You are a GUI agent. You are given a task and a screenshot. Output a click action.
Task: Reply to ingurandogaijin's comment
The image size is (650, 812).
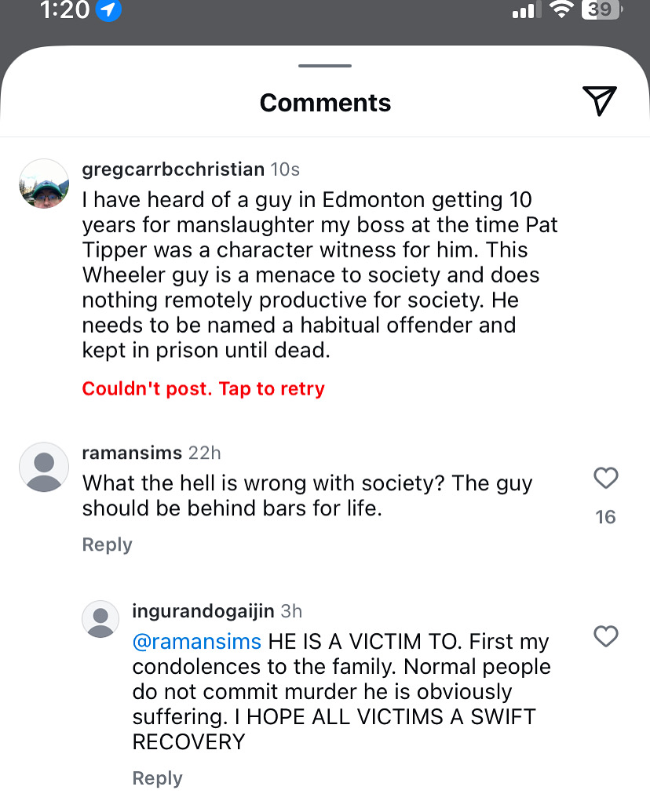tap(158, 777)
